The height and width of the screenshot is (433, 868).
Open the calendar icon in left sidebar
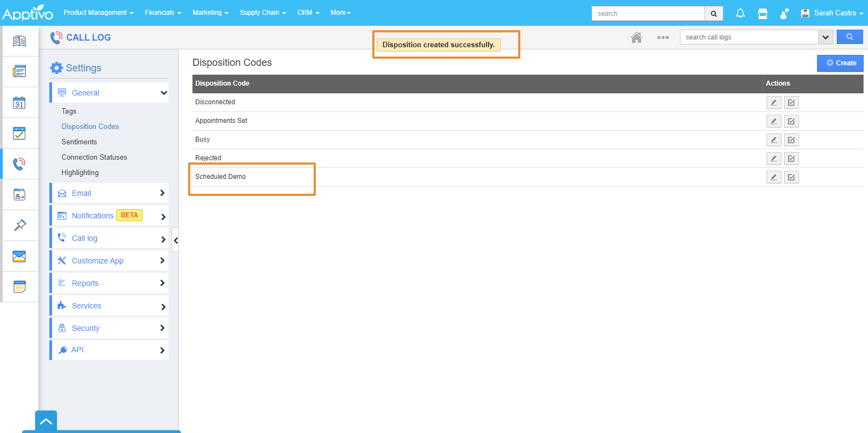19,103
